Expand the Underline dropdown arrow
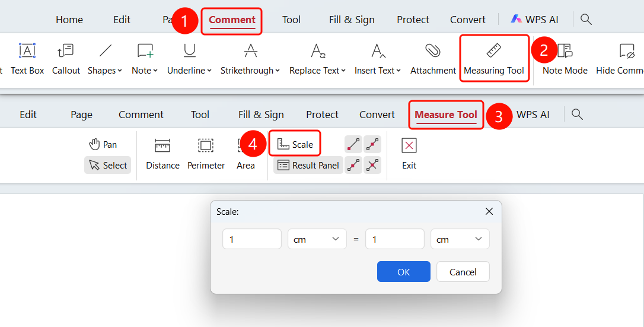The width and height of the screenshot is (644, 327). [x=209, y=71]
